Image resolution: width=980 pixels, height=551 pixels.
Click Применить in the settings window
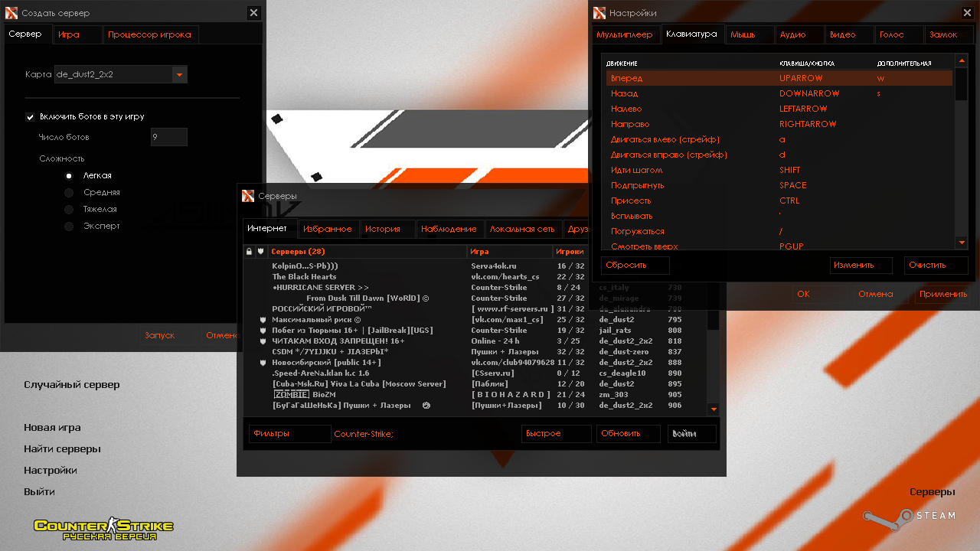942,294
